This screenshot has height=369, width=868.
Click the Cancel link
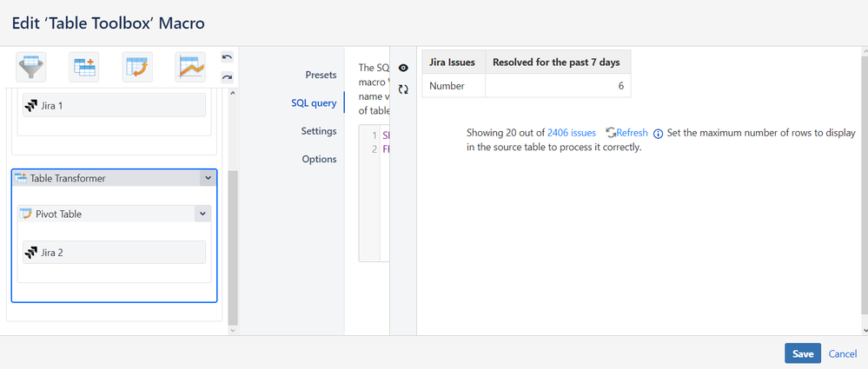tap(843, 353)
